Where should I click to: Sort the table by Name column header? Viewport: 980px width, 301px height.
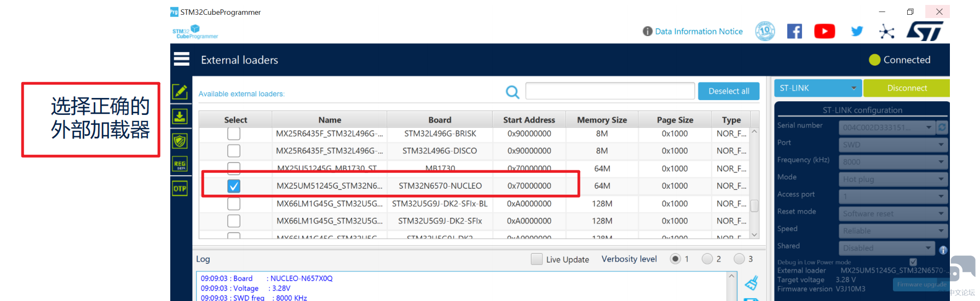(x=330, y=120)
